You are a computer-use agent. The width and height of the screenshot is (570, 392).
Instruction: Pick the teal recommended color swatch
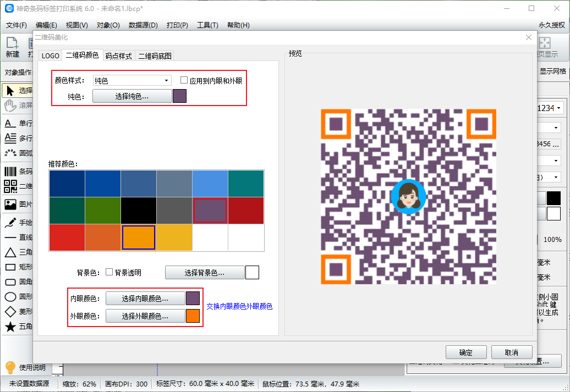pos(246,183)
